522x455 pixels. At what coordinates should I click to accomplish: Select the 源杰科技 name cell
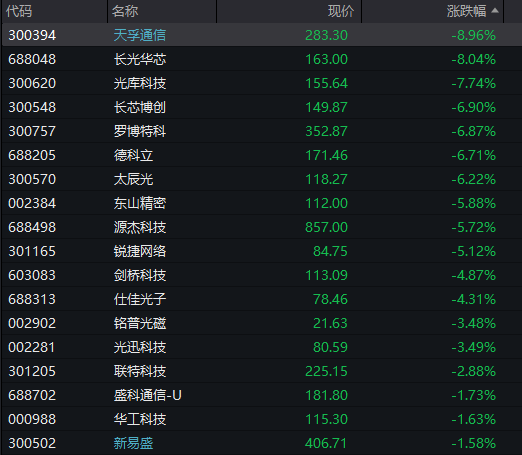[140, 227]
